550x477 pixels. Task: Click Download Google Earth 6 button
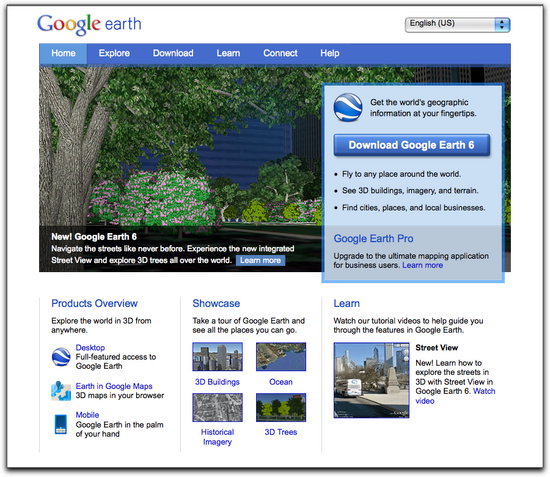click(x=411, y=145)
